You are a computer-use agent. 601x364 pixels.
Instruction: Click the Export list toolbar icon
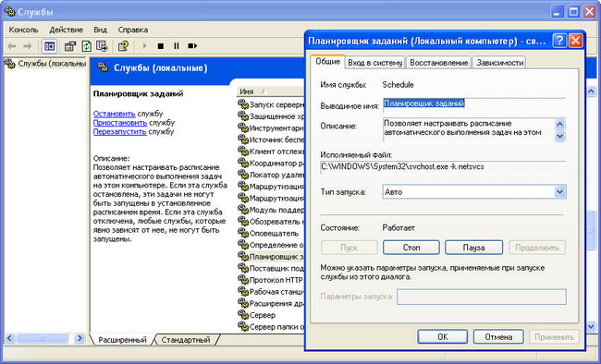pos(102,46)
